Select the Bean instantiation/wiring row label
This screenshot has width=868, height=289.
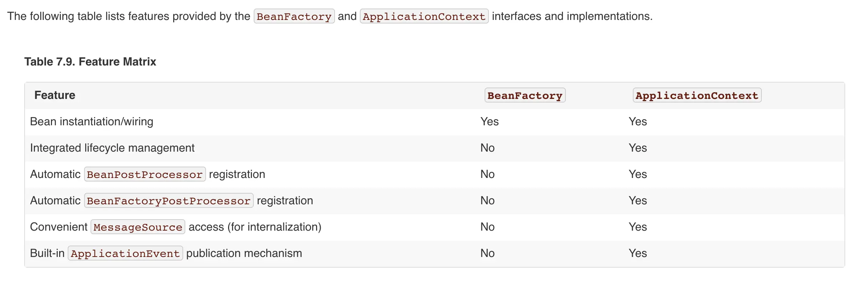[92, 122]
